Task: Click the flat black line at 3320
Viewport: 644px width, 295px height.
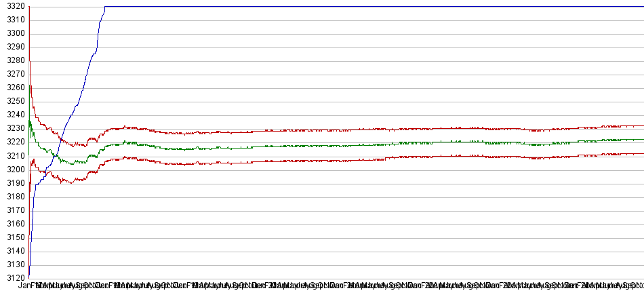Action: coord(373,7)
